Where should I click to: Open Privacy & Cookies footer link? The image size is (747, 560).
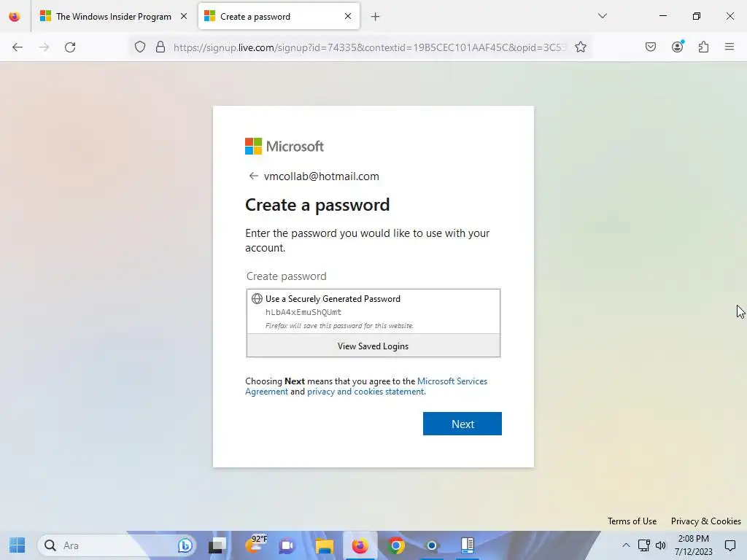[x=705, y=521]
